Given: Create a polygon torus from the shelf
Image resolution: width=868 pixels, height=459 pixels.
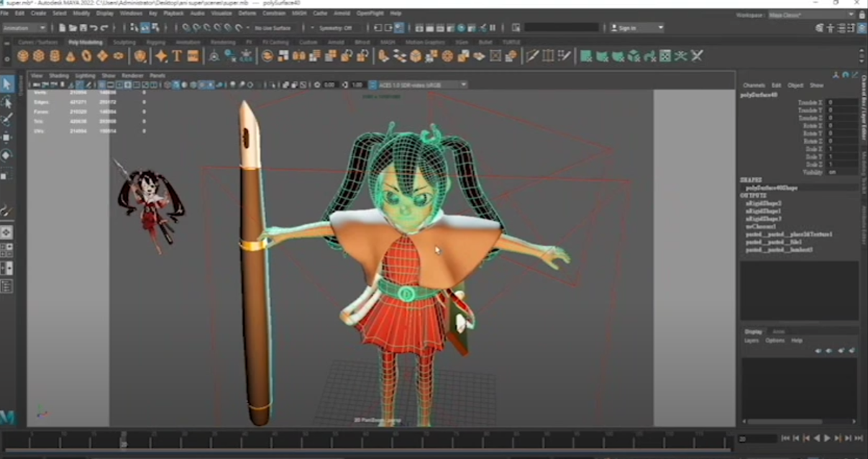Looking at the screenshot, I should coord(86,56).
